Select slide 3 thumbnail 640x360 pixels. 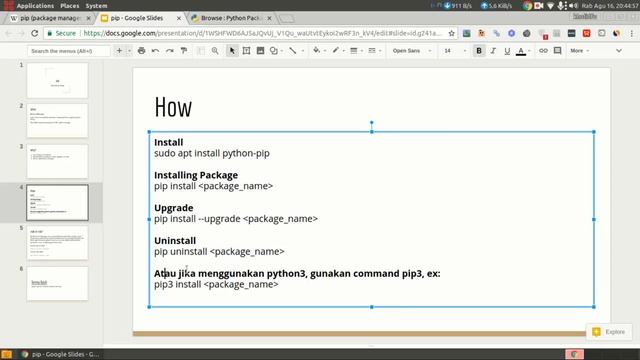57,161
